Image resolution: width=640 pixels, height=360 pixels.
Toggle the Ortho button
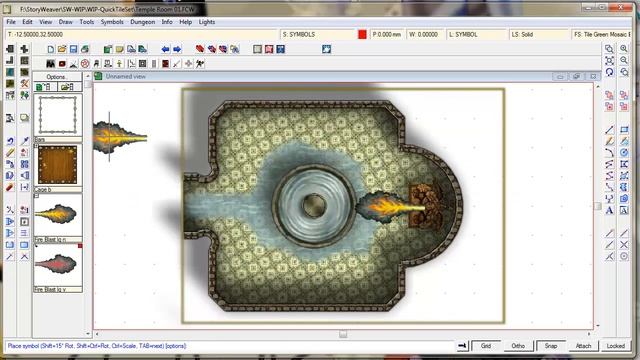(518, 346)
